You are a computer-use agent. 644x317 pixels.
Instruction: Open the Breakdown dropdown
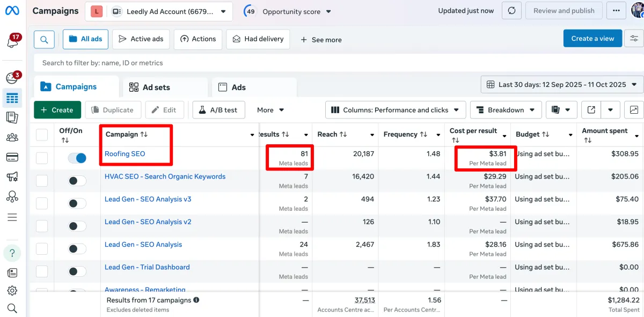tap(506, 110)
